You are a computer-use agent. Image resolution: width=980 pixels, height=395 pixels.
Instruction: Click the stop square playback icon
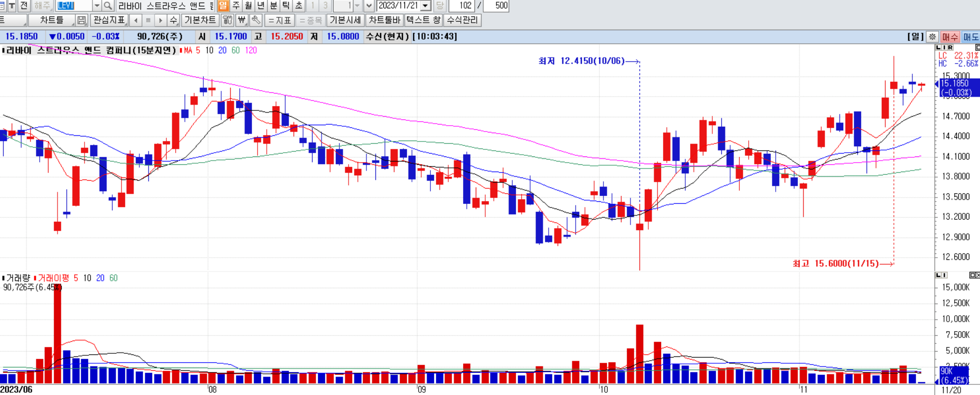point(148,20)
